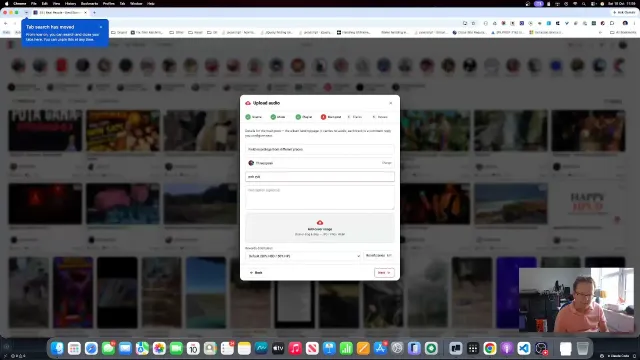
Task: Open the Chrome menu in the menu bar
Action: [x=19, y=3]
